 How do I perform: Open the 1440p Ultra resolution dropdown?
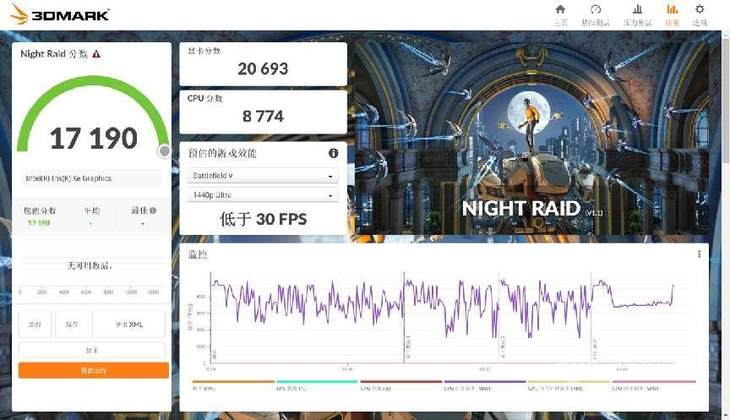click(263, 195)
